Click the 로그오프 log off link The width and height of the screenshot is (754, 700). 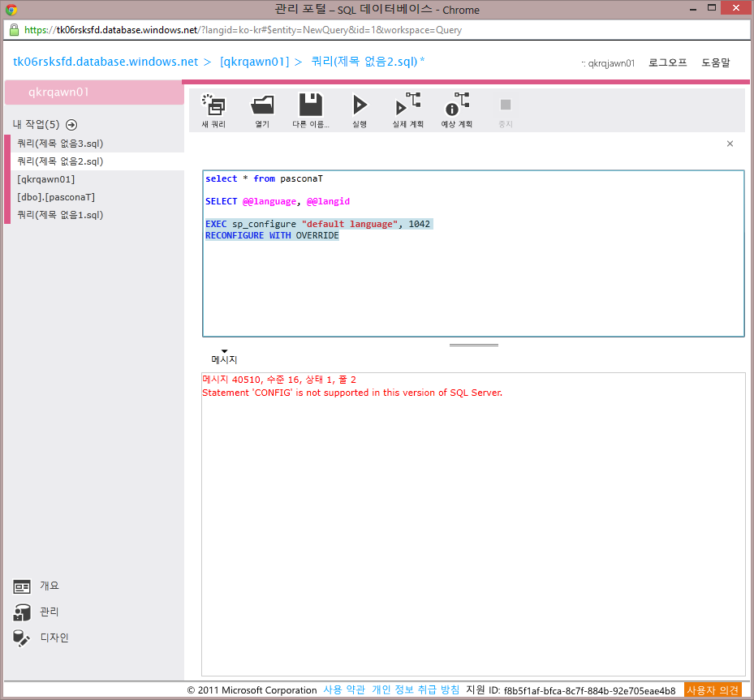(667, 62)
